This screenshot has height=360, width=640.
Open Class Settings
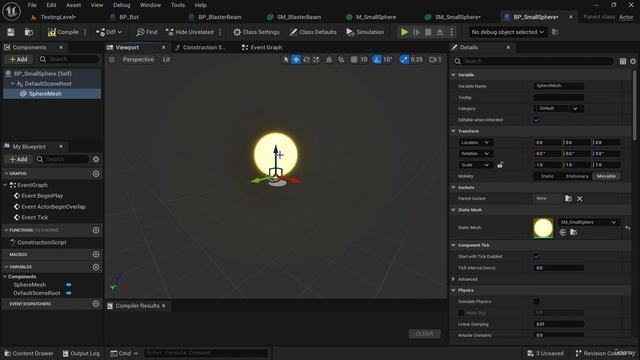click(x=256, y=32)
